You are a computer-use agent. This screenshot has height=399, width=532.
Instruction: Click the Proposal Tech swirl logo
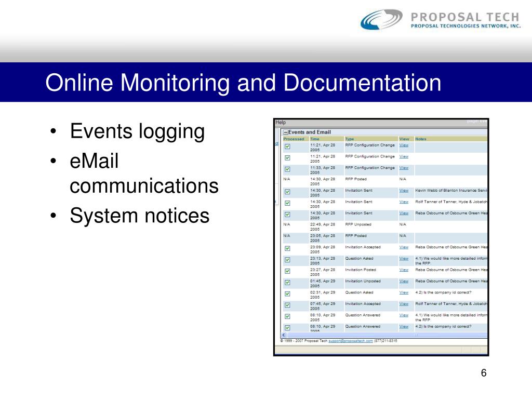click(x=381, y=19)
